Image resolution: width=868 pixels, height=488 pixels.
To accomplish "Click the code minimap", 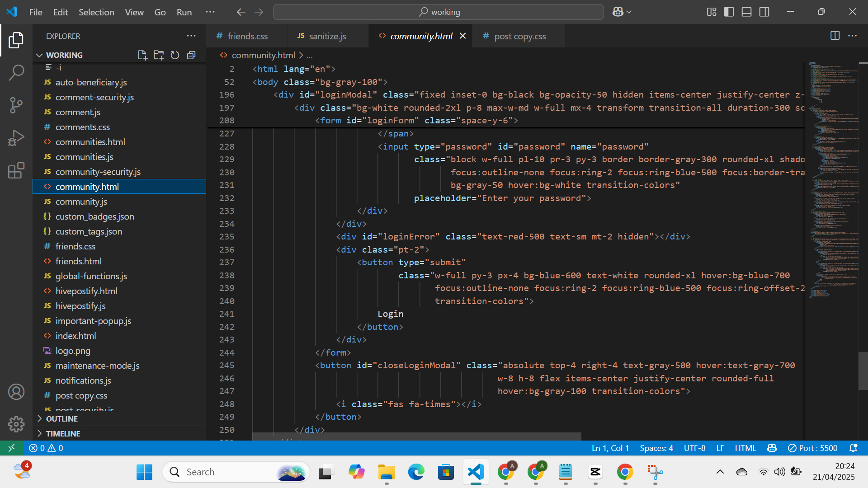I will (x=834, y=181).
